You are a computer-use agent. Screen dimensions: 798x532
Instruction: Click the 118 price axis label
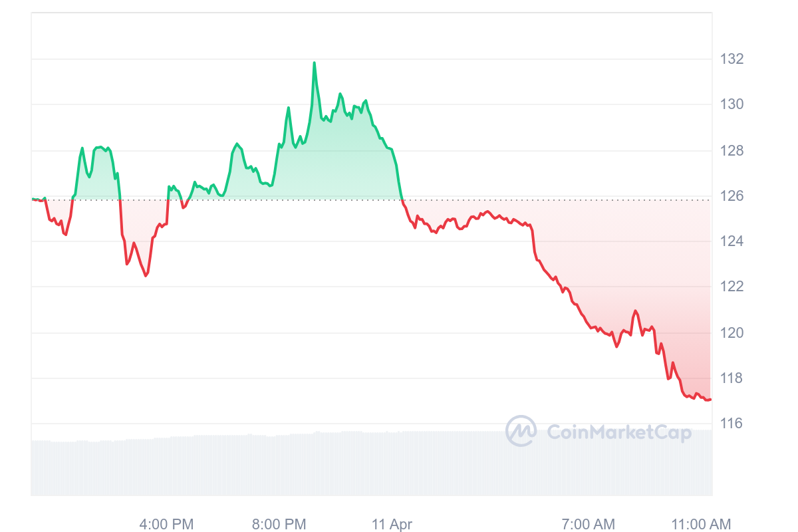(731, 378)
